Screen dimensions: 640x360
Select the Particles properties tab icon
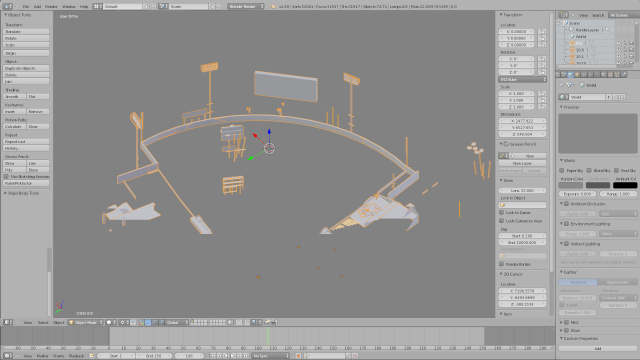(617, 74)
